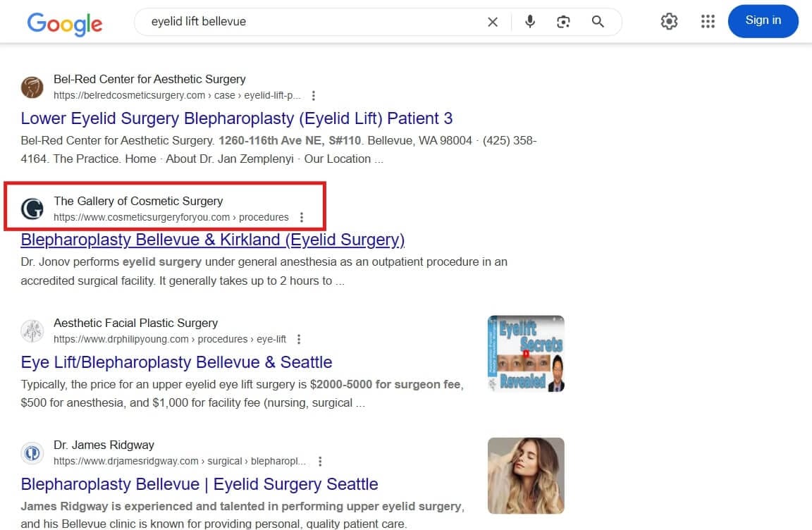
Task: Click the snippet text mentioning Dr. Jonov
Action: click(x=264, y=271)
